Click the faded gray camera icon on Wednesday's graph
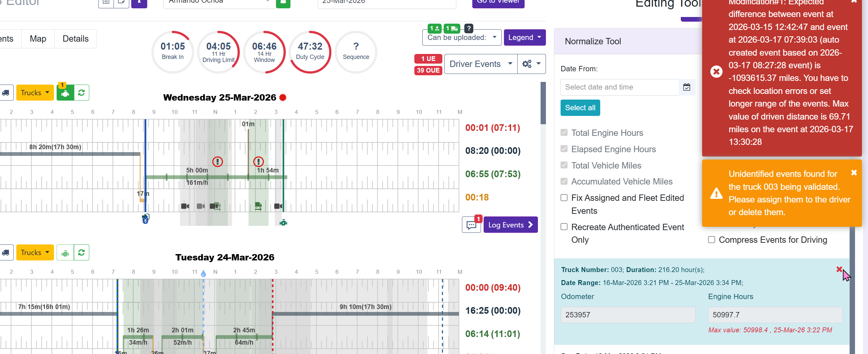Screen dimensions: 868x354 click(201, 206)
